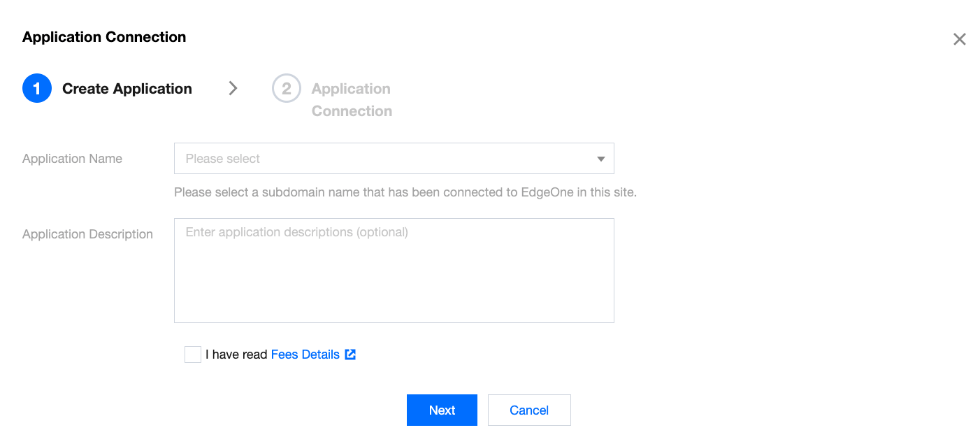Screen dimensions: 980x444
Task: Click the step 1 numbered circle
Action: coord(37,89)
